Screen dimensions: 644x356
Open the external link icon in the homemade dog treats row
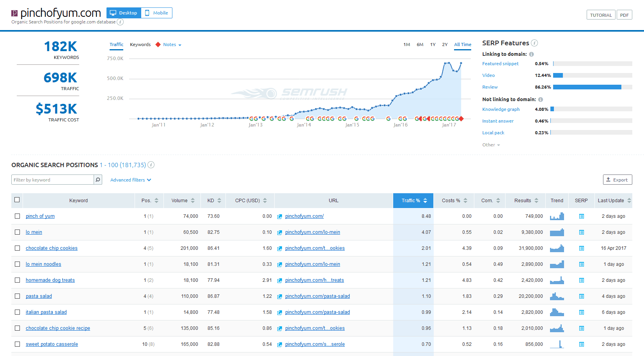click(x=280, y=281)
